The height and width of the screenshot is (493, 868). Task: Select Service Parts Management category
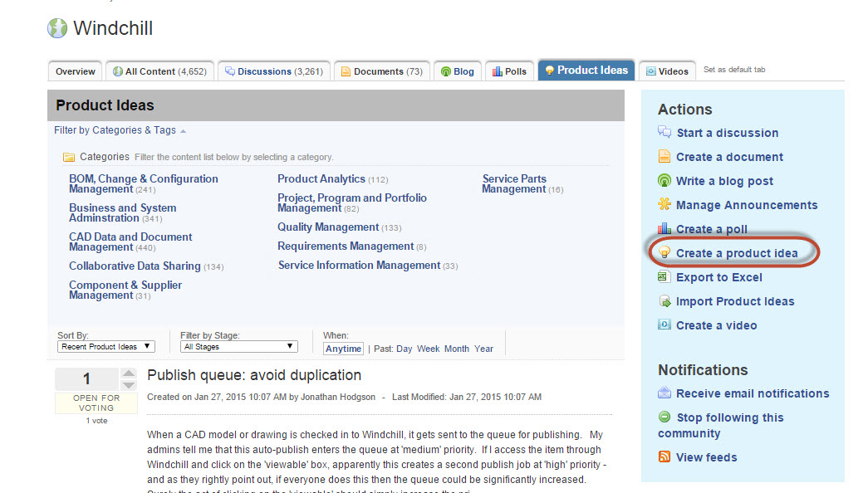pyautogui.click(x=514, y=183)
